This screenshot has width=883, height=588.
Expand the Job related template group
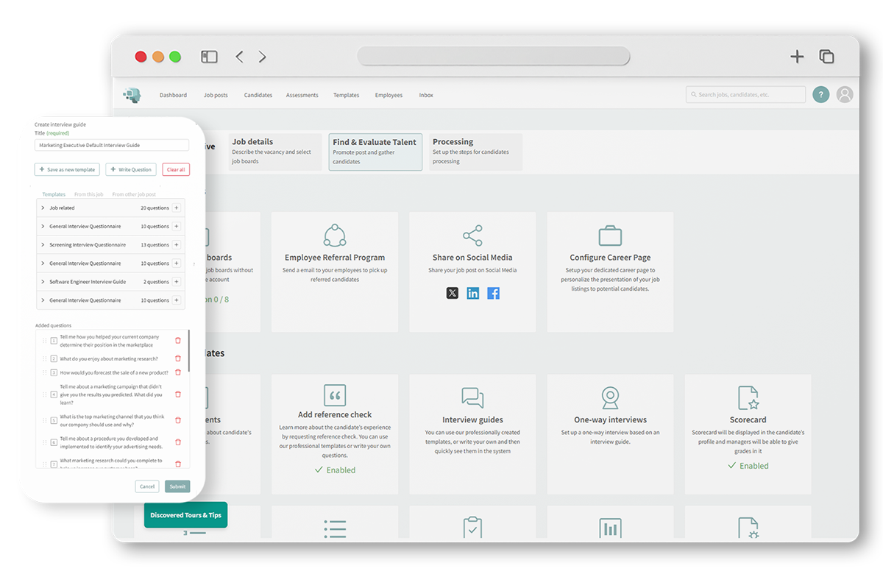[43, 208]
